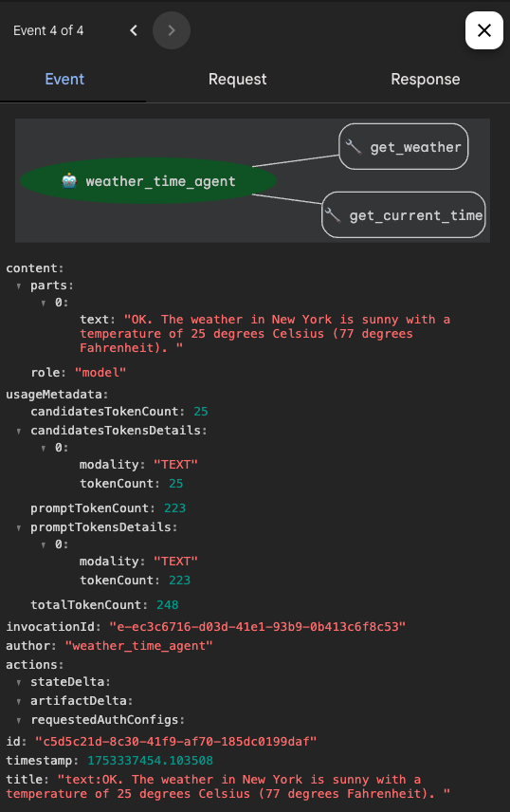
Task: Click the invocationId value string
Action: 257,627
